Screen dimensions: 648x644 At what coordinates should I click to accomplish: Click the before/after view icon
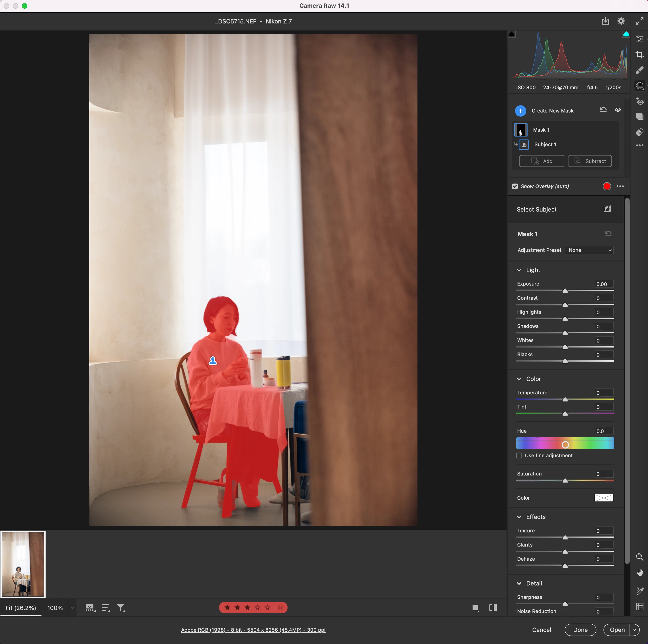tap(493, 608)
